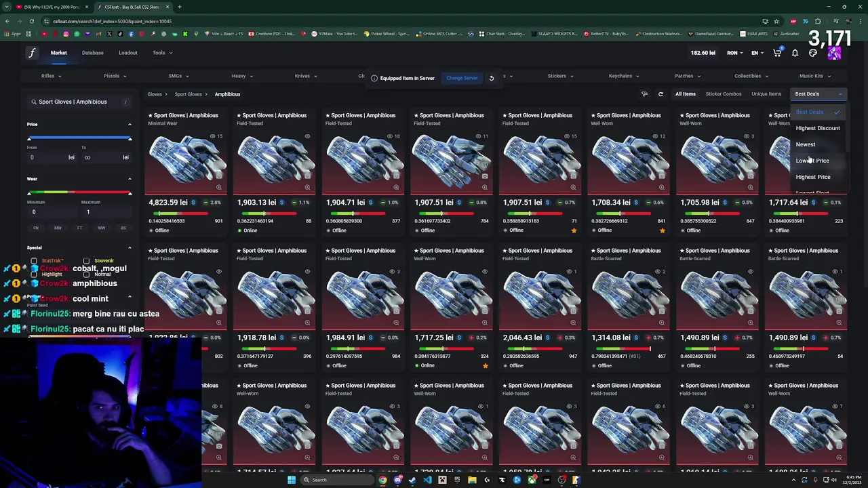Click the info icon beside Equipped Item in Server
Viewport: 868px width, 488px height.
click(x=374, y=78)
